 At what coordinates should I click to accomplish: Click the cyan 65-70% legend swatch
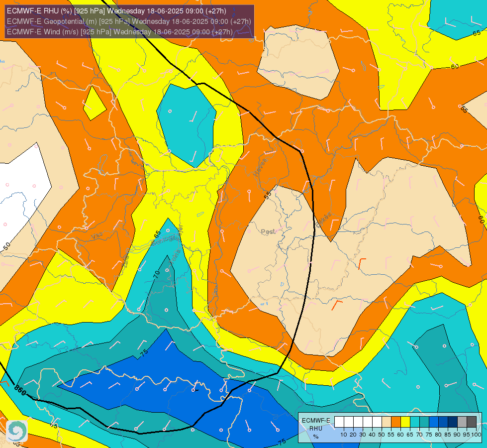tap(415, 422)
